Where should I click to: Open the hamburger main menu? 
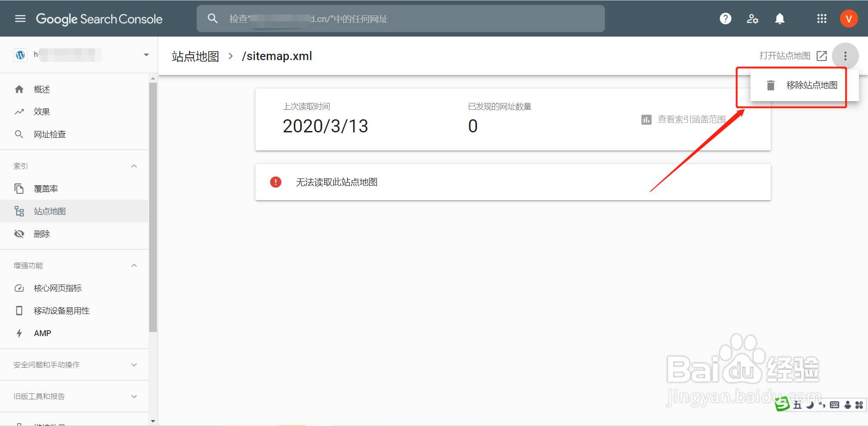coord(20,19)
